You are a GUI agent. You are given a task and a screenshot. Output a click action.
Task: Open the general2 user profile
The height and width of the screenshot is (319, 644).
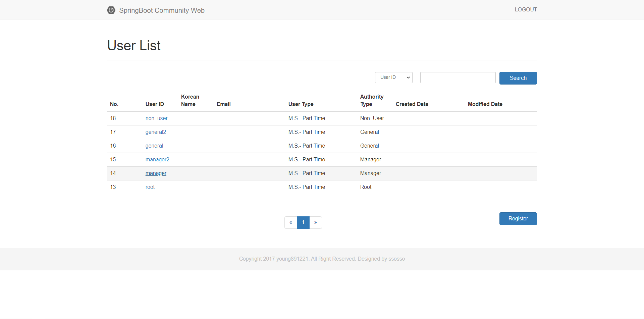point(156,132)
